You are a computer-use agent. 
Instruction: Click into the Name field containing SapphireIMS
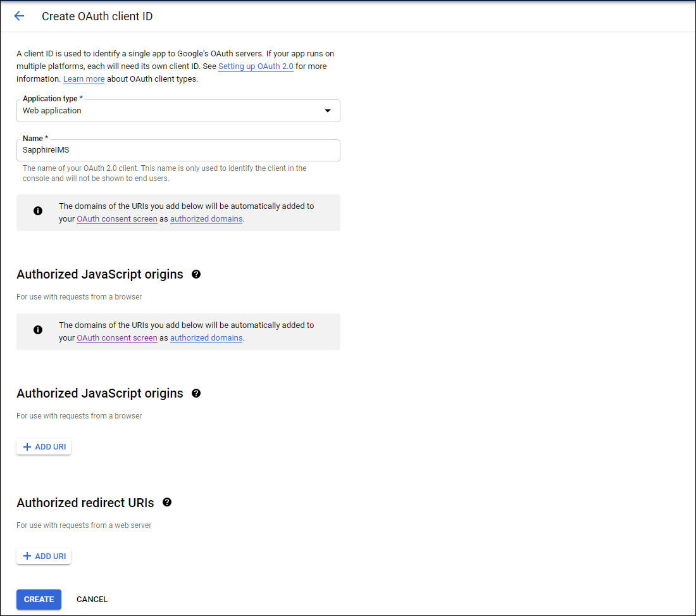[x=178, y=151]
